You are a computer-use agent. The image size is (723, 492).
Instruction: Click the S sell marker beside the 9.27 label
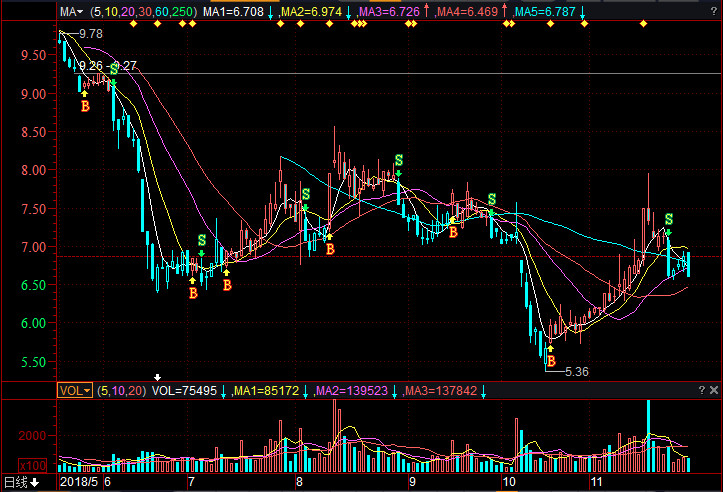[x=113, y=69]
